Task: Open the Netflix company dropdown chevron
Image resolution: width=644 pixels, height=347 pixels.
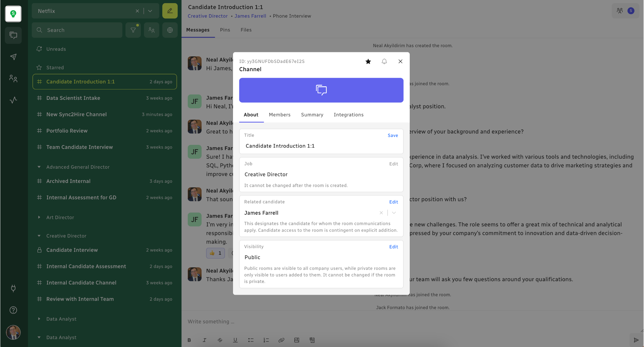Action: tap(150, 11)
